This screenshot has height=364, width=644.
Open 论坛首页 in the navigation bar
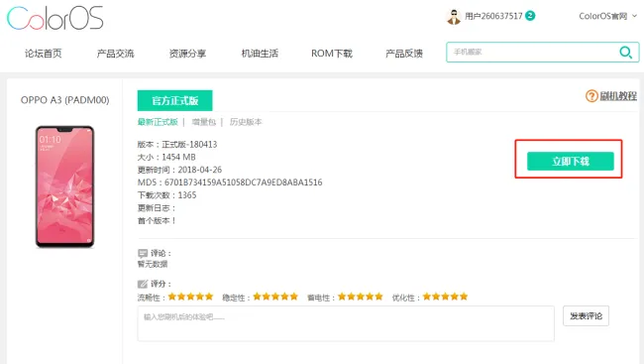pos(44,54)
